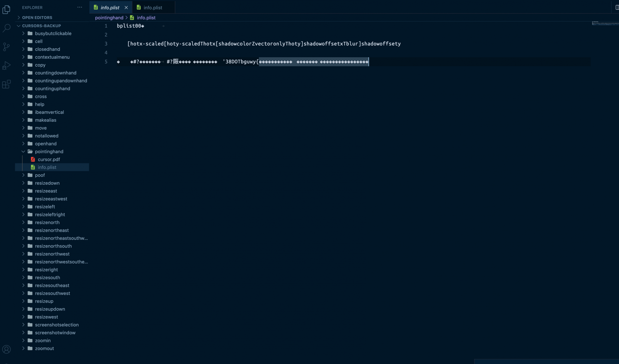The image size is (619, 364).
Task: Switch to the second info.plist tab
Action: tap(153, 7)
